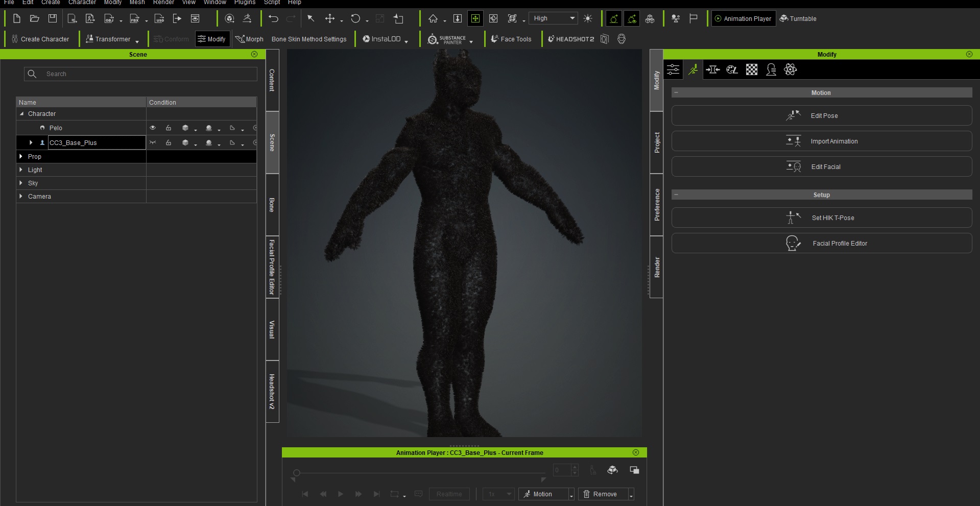The image size is (980, 506).
Task: Click the Remove button in Animation Player
Action: [x=603, y=494]
